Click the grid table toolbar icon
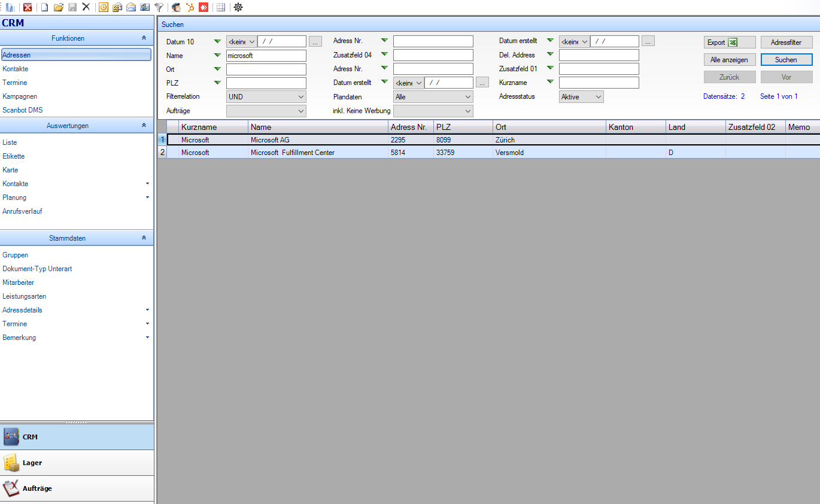 coord(221,7)
